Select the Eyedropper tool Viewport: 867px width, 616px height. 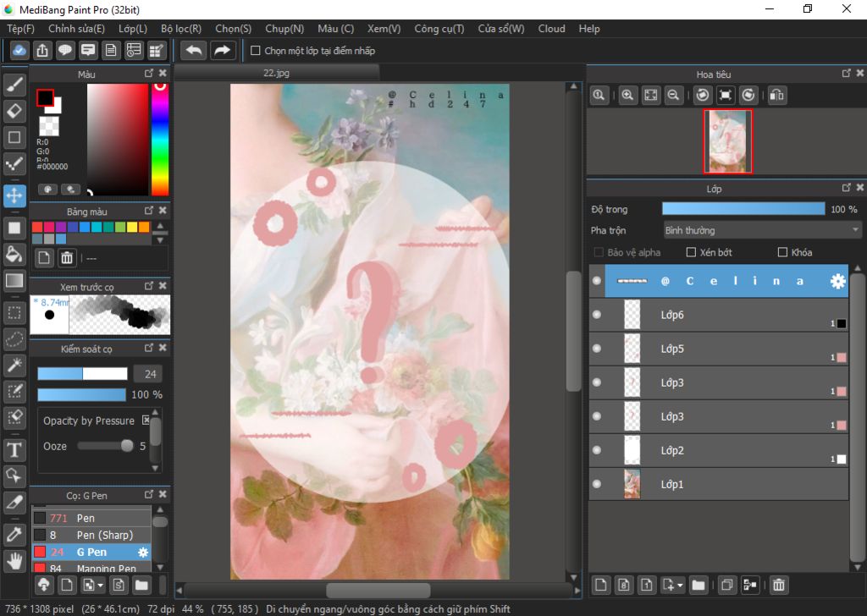[x=14, y=535]
